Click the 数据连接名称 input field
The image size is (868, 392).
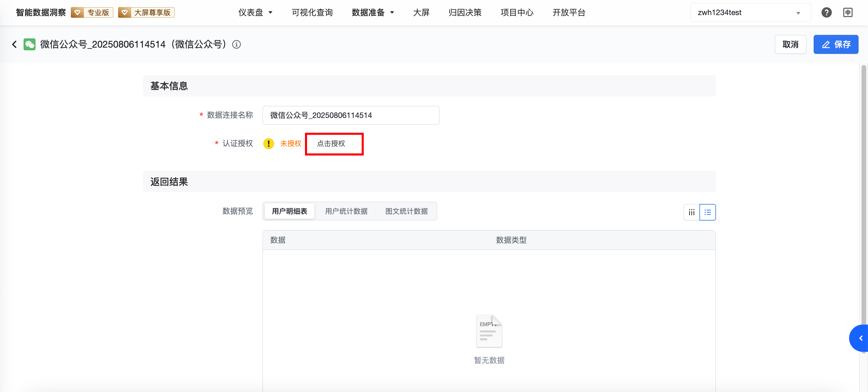351,115
